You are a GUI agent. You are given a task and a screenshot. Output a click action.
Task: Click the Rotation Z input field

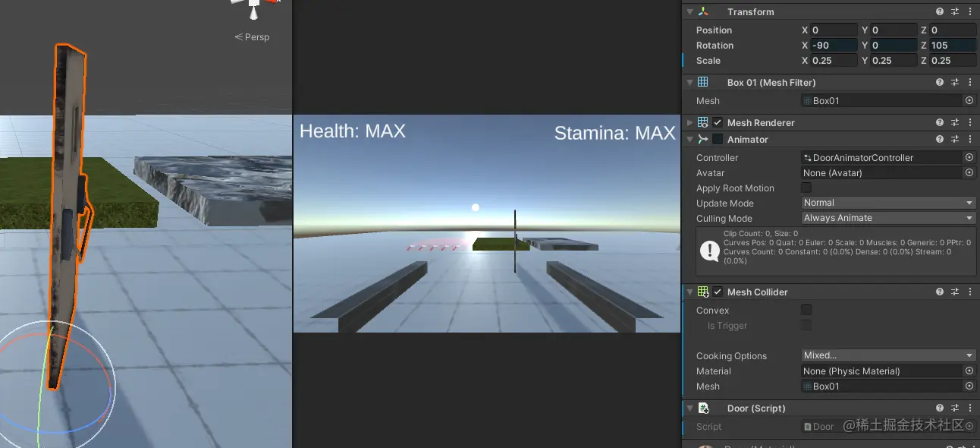(x=953, y=46)
